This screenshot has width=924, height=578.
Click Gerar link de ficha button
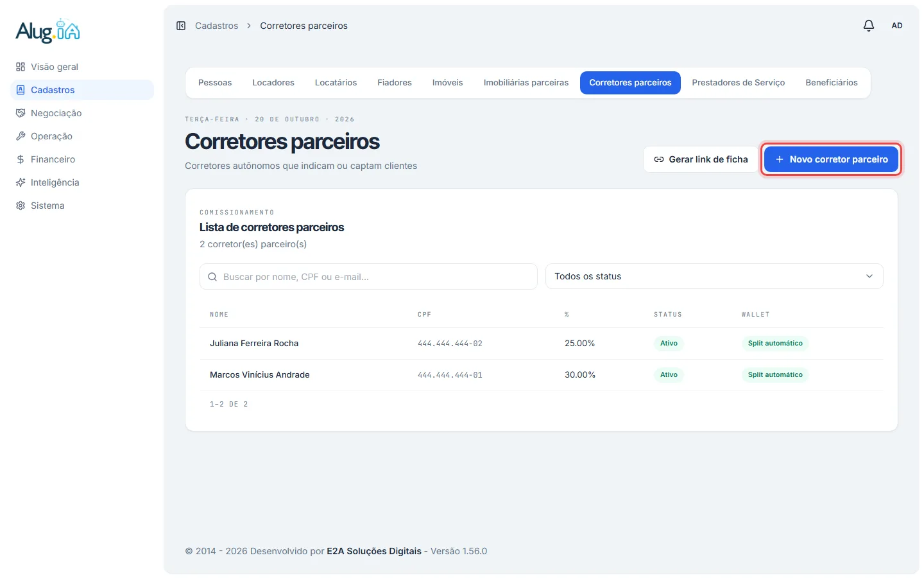(701, 159)
